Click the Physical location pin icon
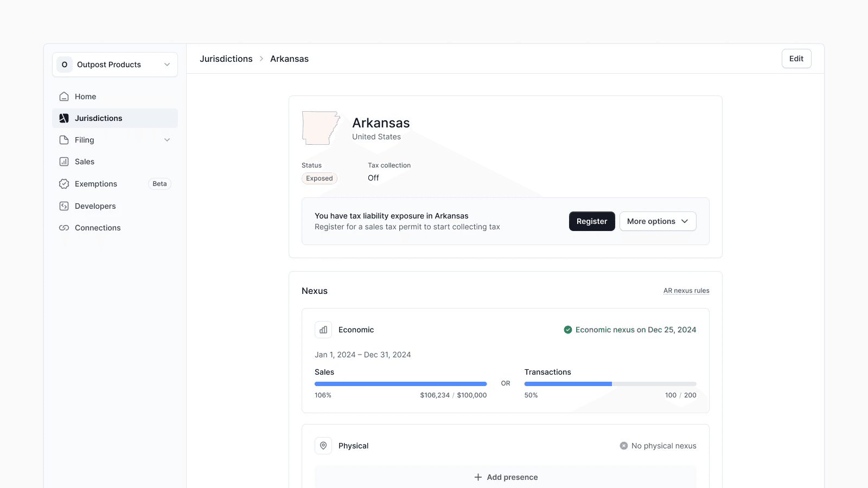The height and width of the screenshot is (488, 868). (x=323, y=446)
